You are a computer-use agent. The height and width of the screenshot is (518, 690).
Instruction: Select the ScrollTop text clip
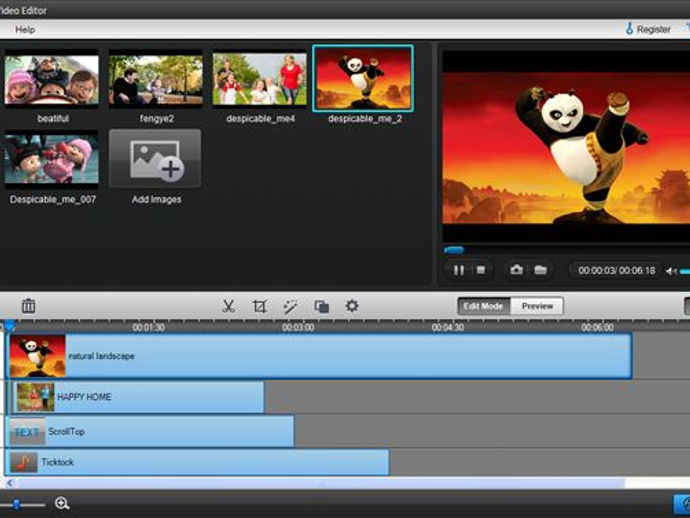tap(151, 432)
